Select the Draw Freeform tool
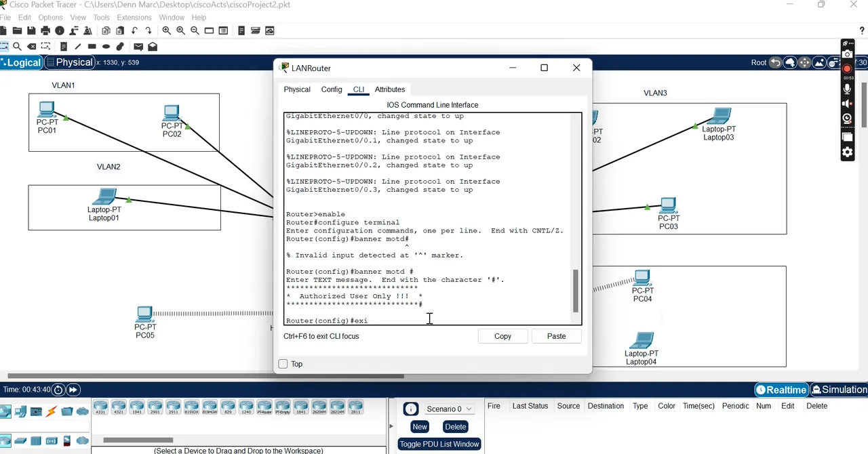The image size is (868, 454). pyautogui.click(x=120, y=47)
